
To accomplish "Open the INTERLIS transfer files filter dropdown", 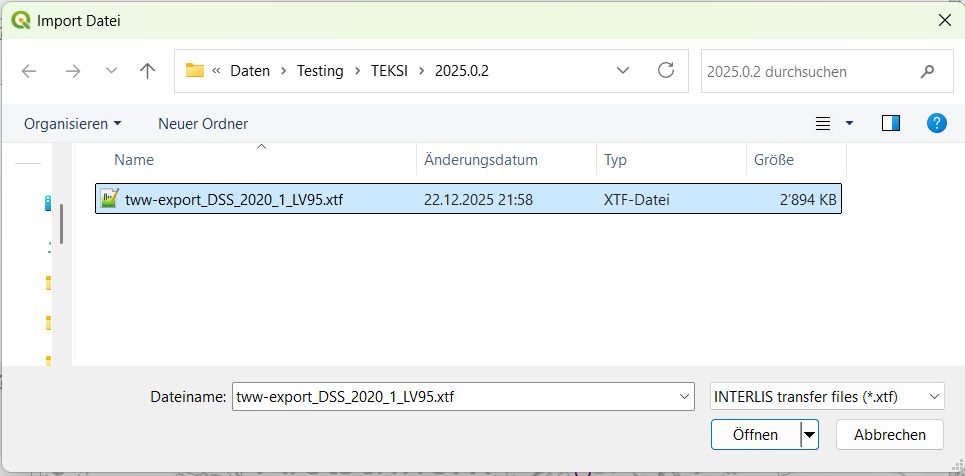I will pos(827,397).
